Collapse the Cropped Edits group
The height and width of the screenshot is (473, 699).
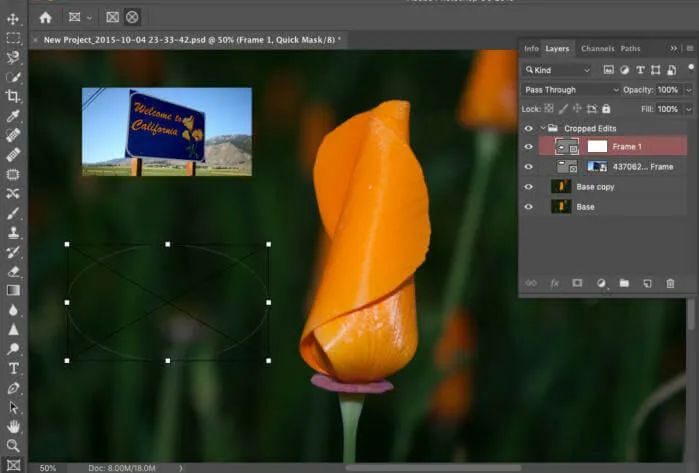[543, 128]
